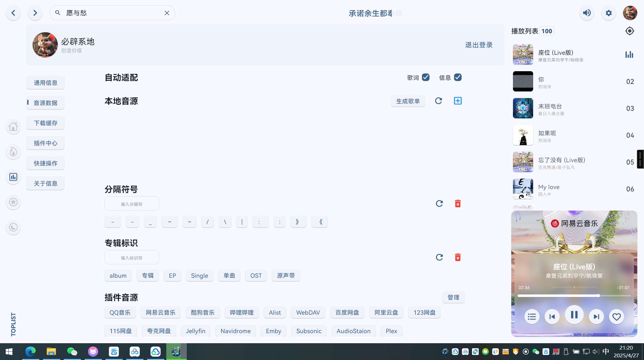Open WeChat from the Windows taskbar
The width and height of the screenshot is (644, 360).
72,352
